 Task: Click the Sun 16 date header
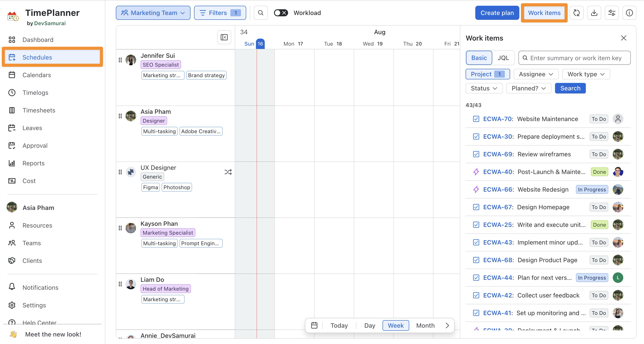pos(255,44)
